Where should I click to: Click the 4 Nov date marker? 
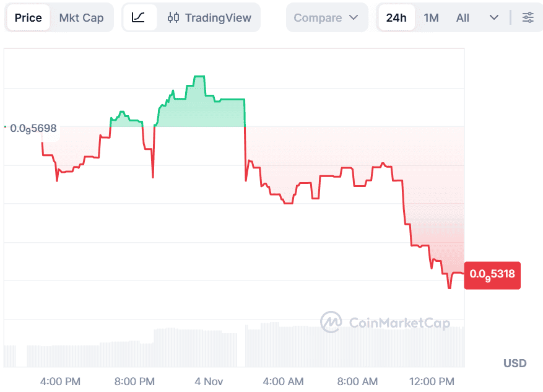pyautogui.click(x=208, y=381)
